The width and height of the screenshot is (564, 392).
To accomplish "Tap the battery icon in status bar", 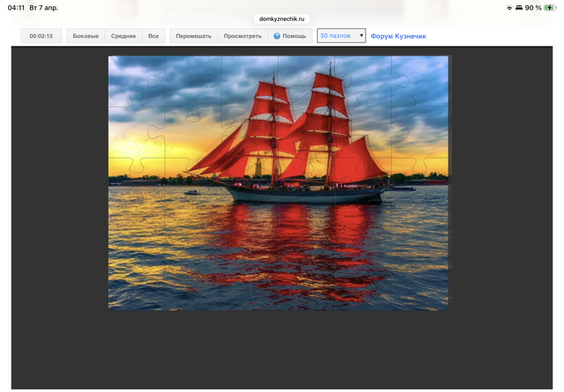I will [x=551, y=7].
